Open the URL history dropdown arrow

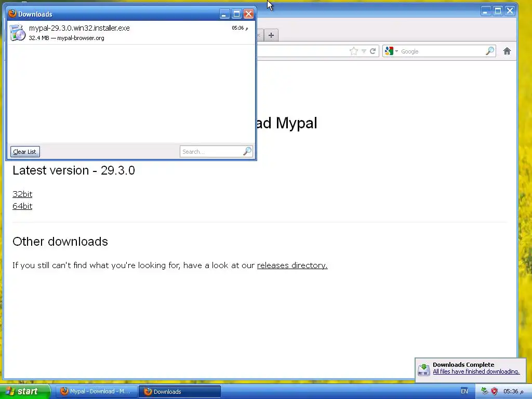(x=364, y=51)
